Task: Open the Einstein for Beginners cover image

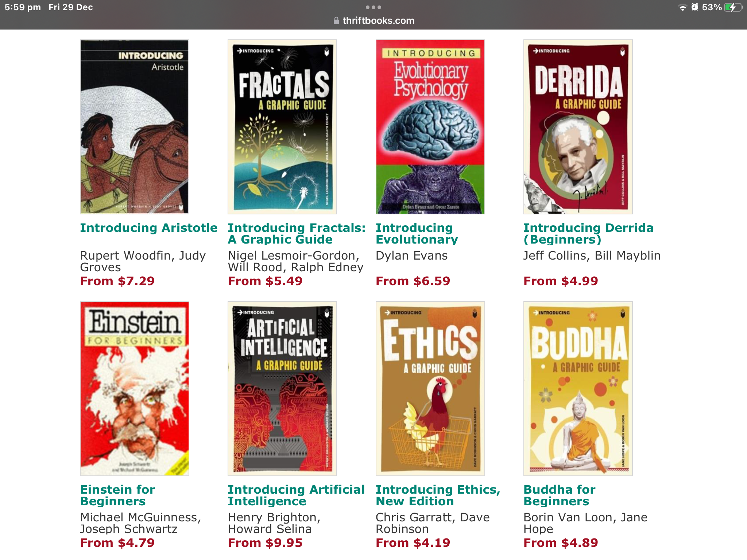Action: click(x=135, y=388)
